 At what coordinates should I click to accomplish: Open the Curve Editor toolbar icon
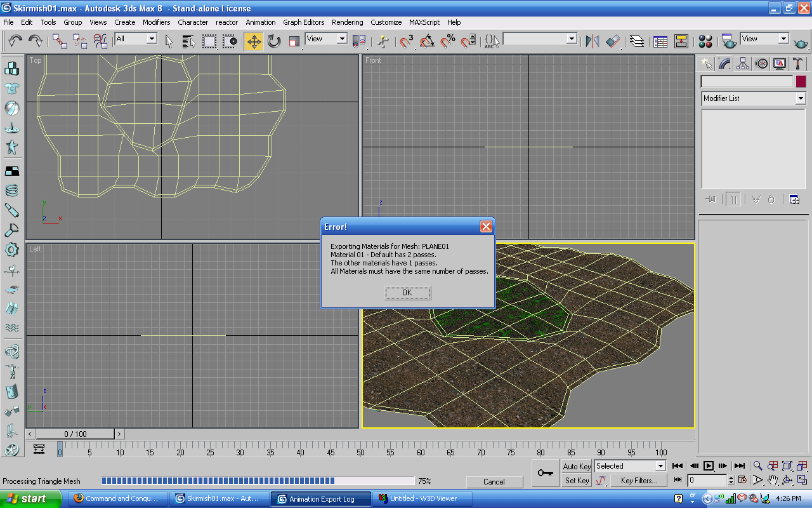tap(660, 42)
